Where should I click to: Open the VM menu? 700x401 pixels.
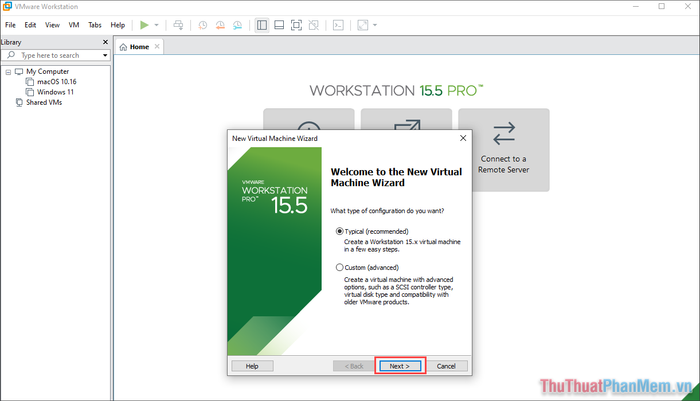click(74, 25)
